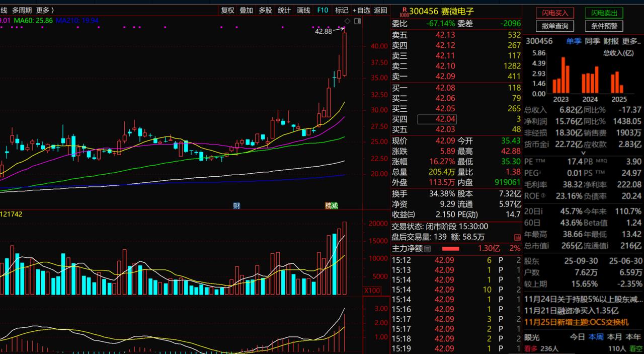Expand the chevron below 货币金 row
Screen dimensions: 644x354
point(583,153)
